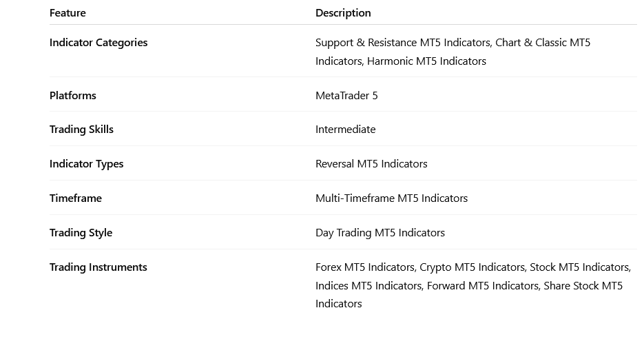
Task: Click the Trading Skills row label
Action: click(81, 130)
